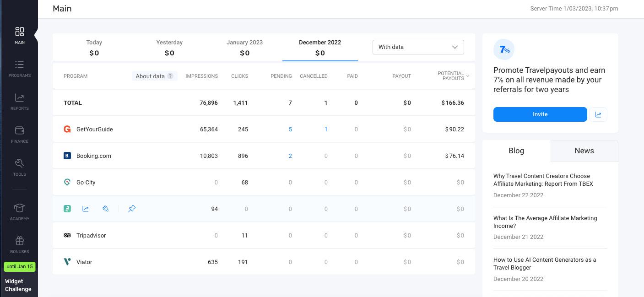Open Average Affiliate Marketing Income article
The height and width of the screenshot is (297, 644).
(545, 222)
